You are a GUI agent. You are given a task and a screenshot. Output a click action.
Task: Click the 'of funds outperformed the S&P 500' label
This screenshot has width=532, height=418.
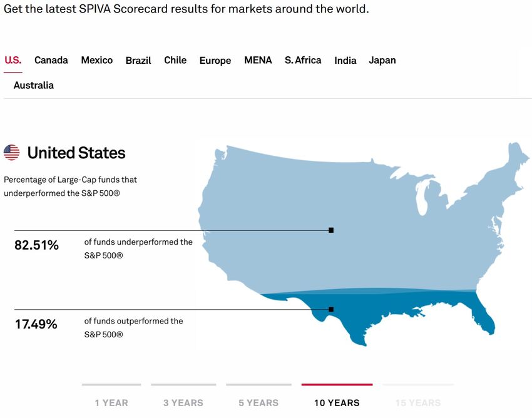click(x=134, y=328)
